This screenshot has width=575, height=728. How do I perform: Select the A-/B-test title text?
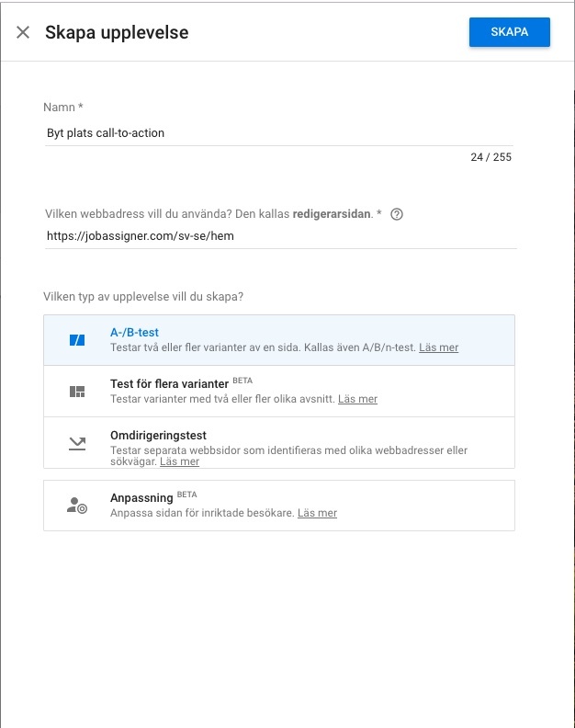[134, 333]
